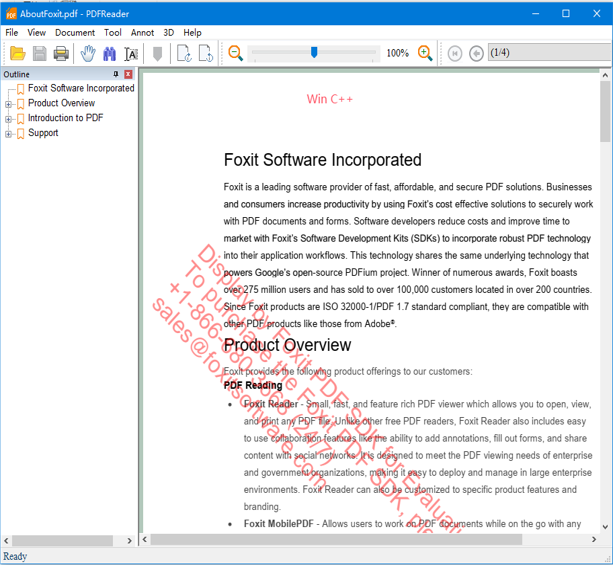Click the PDFReader app icon in title bar
613x565 pixels.
pyautogui.click(x=11, y=14)
